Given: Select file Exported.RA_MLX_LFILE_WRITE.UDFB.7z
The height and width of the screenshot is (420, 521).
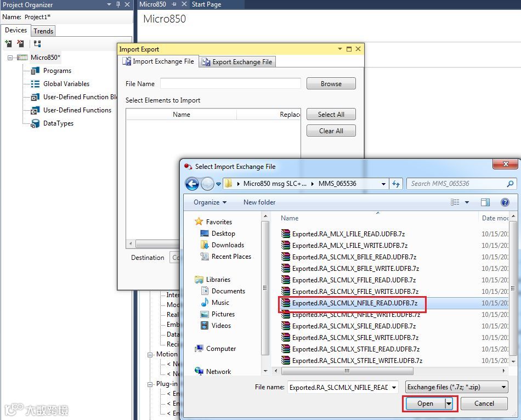Looking at the screenshot, I should point(349,246).
